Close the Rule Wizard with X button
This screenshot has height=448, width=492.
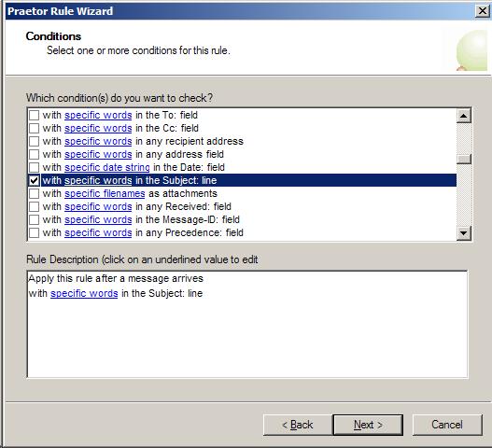[483, 11]
